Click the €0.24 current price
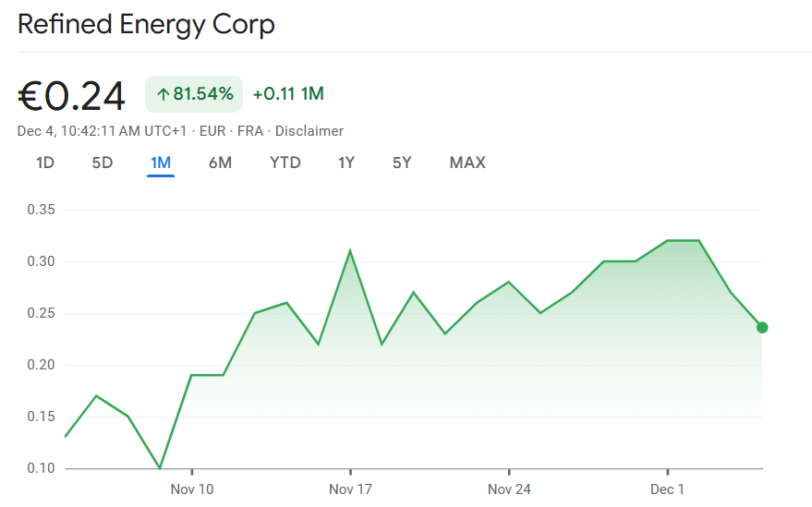The width and height of the screenshot is (812, 507). coord(72,95)
